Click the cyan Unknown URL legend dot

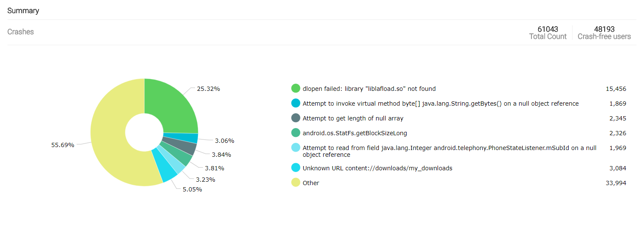tap(296, 168)
